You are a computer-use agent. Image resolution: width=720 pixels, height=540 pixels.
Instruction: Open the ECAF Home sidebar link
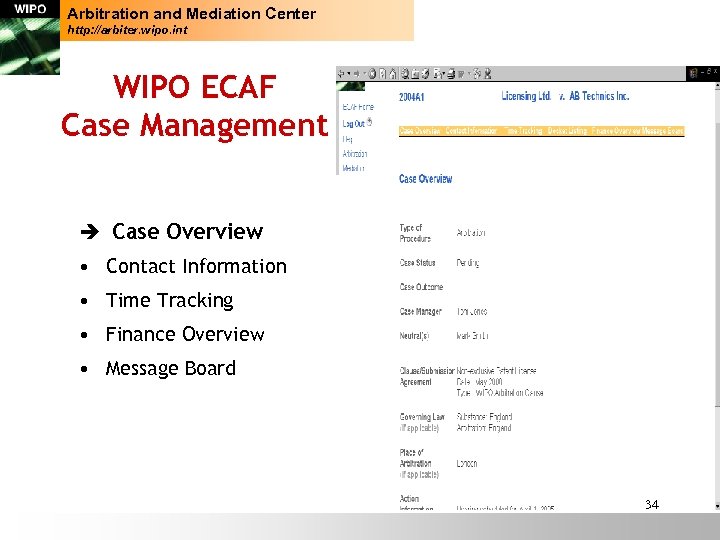coord(358,107)
